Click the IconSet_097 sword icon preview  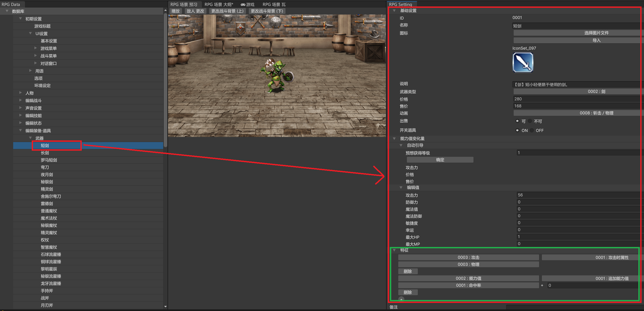click(523, 62)
